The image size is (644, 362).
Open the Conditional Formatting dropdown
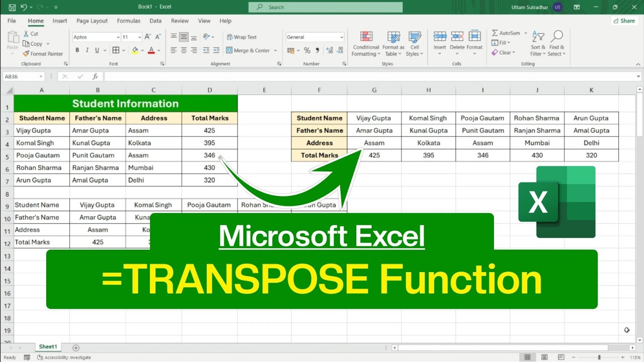coord(366,44)
